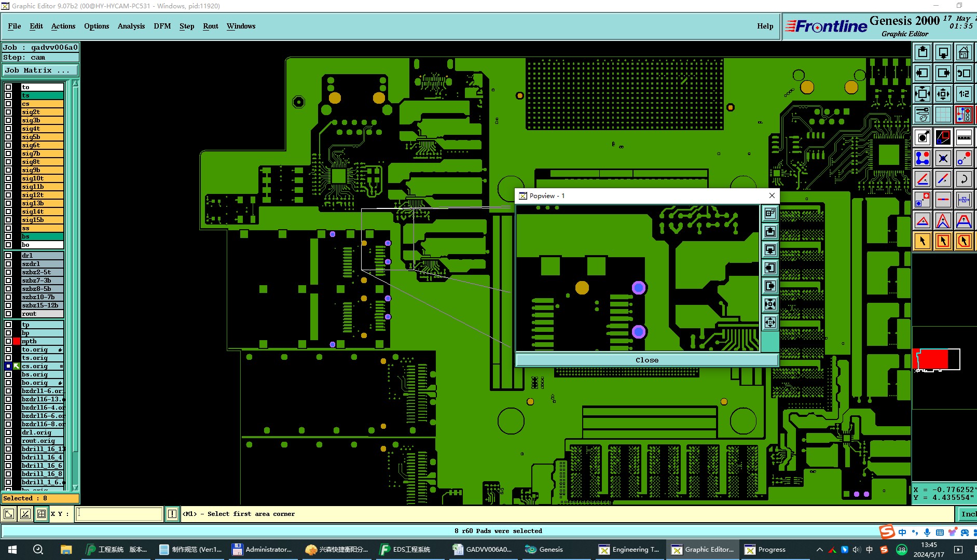Click the mpth layer red color swatch
The height and width of the screenshot is (560, 977).
click(17, 341)
